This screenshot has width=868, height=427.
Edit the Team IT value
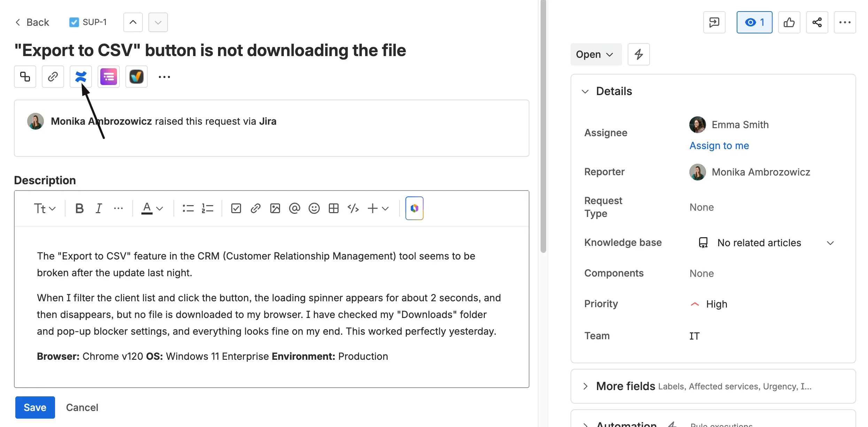(x=695, y=336)
